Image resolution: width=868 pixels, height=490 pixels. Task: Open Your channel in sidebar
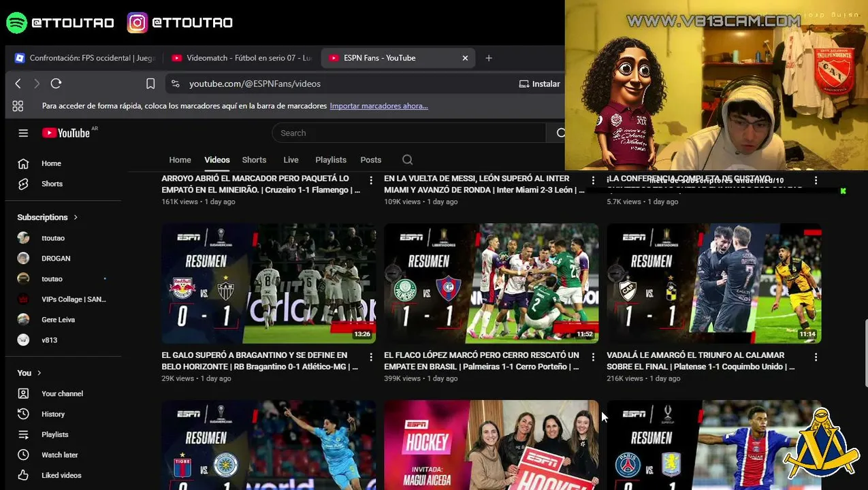pyautogui.click(x=63, y=393)
